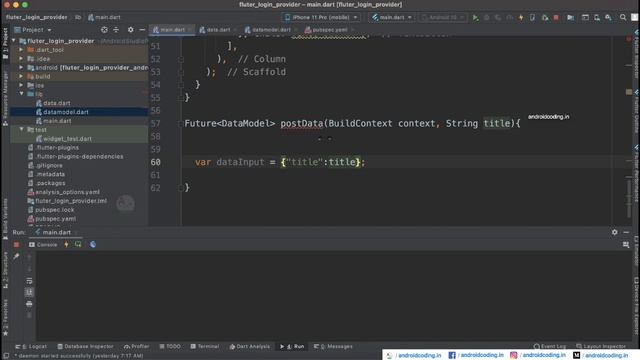Image resolution: width=640 pixels, height=360 pixels.
Task: Open Event Log
Action: (549, 347)
